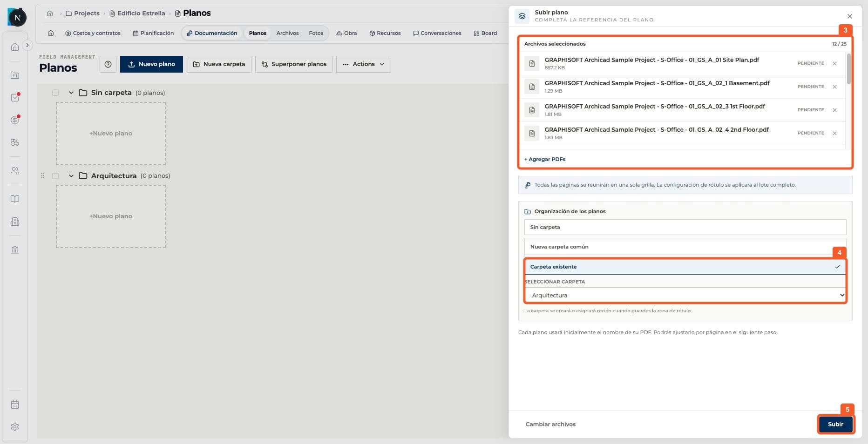Switch to the Fotos sub-tab
Screen dimensions: 868x444
pos(316,33)
